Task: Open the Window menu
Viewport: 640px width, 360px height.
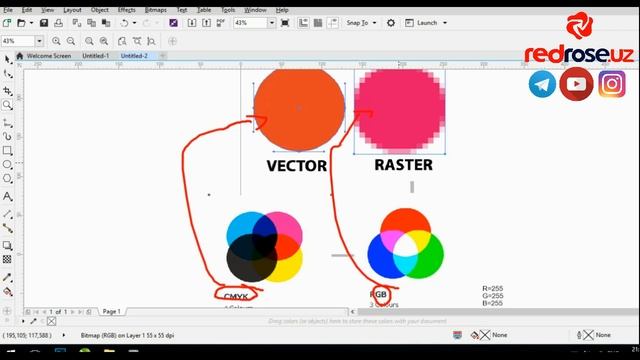Action: tap(255, 10)
